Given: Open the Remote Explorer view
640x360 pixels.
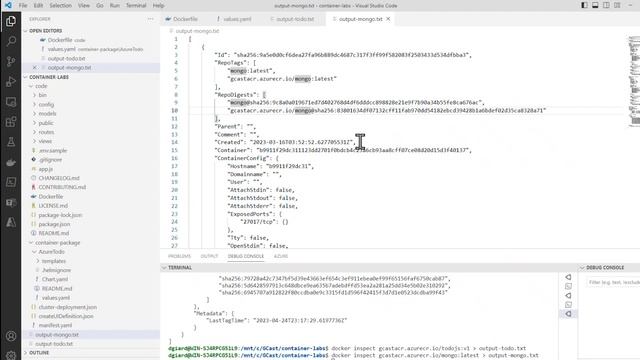Looking at the screenshot, I should [11, 102].
